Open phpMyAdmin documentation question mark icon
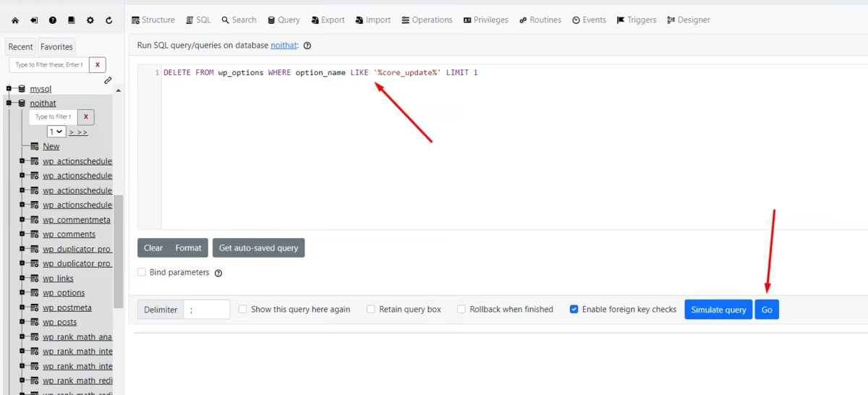 coord(53,20)
